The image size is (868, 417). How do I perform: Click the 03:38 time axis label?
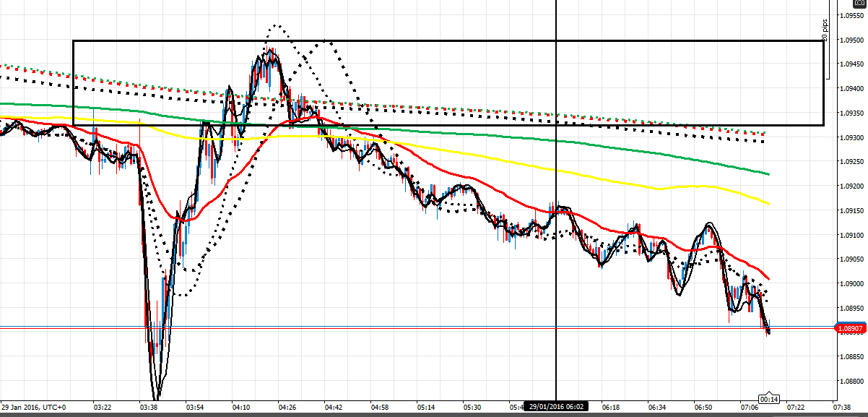tap(148, 408)
